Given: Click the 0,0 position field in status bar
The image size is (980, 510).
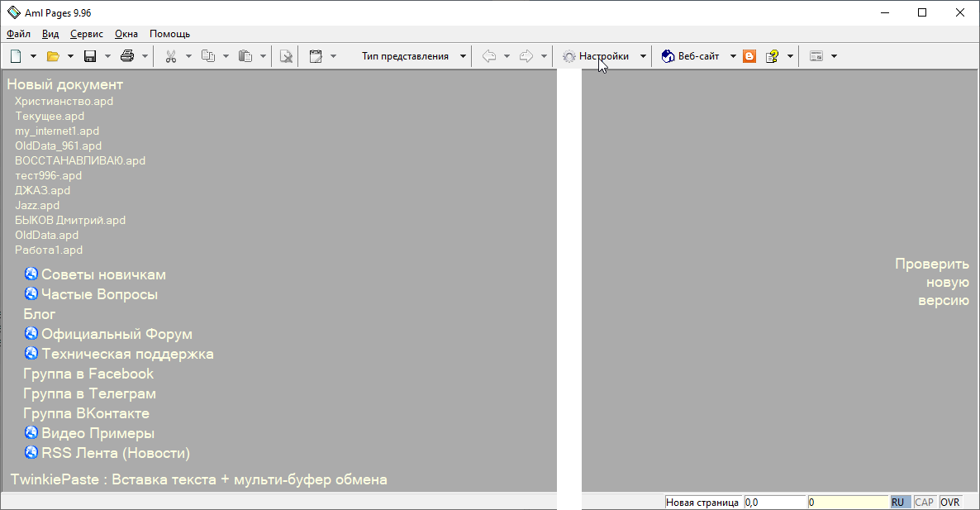Looking at the screenshot, I should click(x=774, y=502).
